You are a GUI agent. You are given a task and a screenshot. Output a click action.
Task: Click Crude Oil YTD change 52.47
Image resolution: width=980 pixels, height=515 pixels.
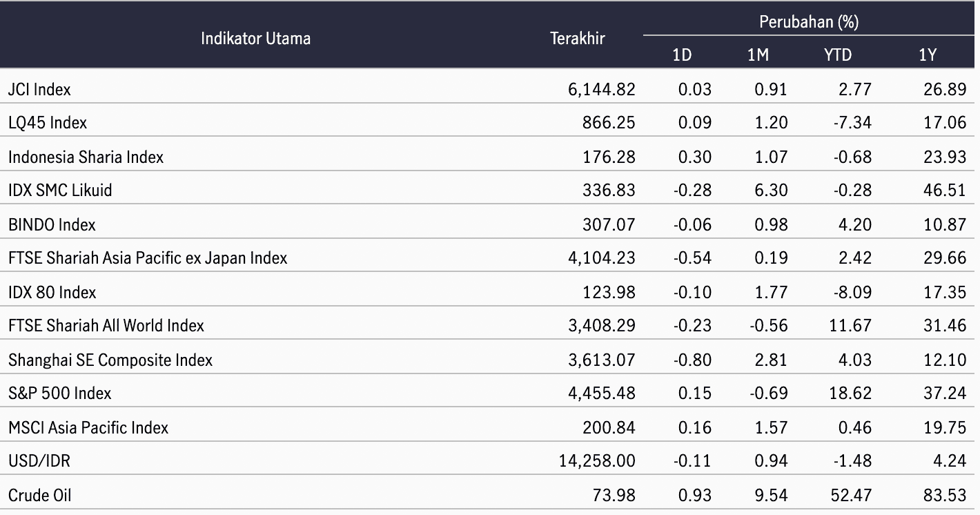pyautogui.click(x=851, y=495)
